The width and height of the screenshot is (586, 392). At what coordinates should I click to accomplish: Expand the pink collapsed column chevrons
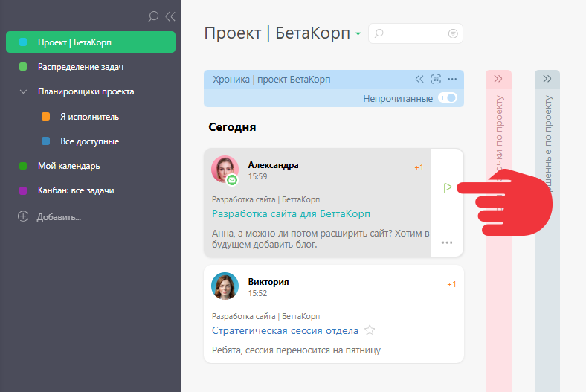pos(498,79)
